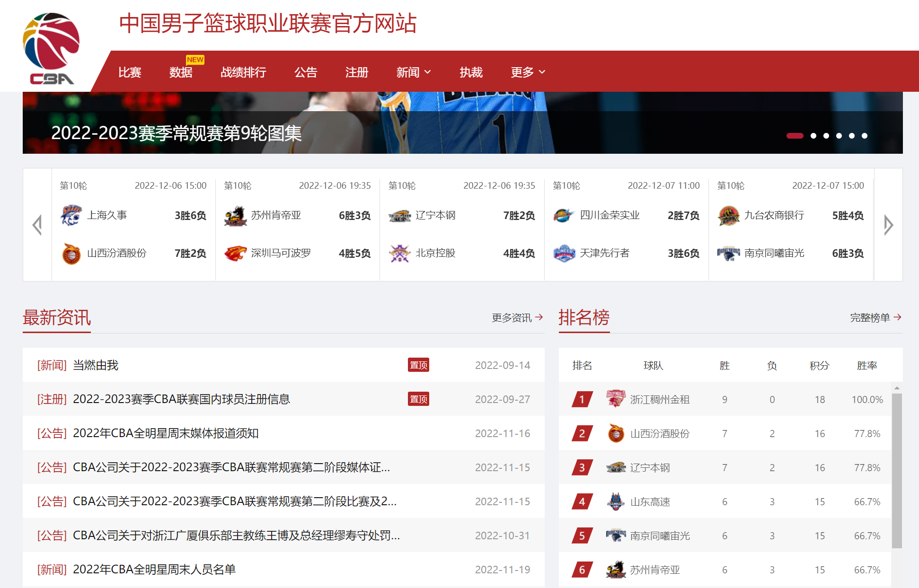Click the Suzhou Kendia logo in match card
This screenshot has width=919, height=588.
pos(235,216)
